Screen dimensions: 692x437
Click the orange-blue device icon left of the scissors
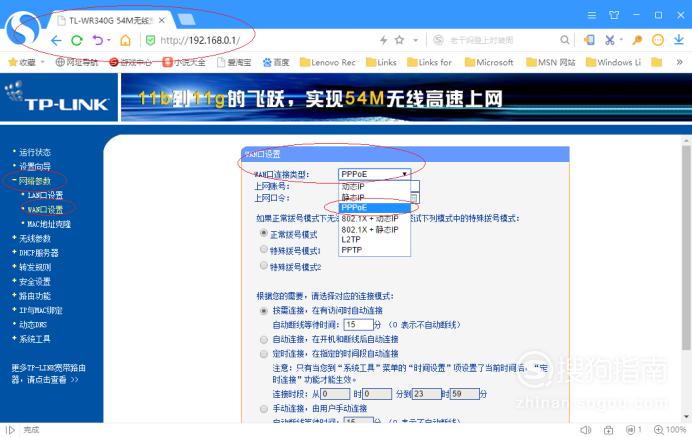tap(589, 40)
